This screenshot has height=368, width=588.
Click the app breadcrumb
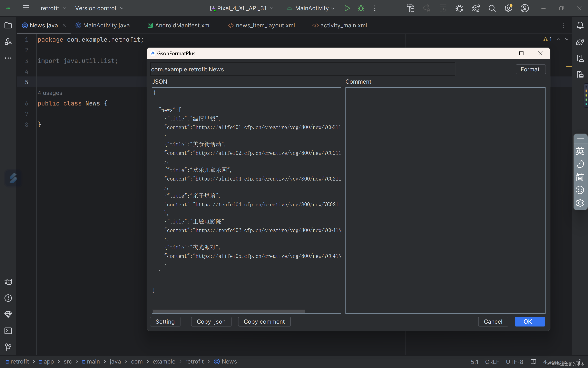(x=46, y=361)
